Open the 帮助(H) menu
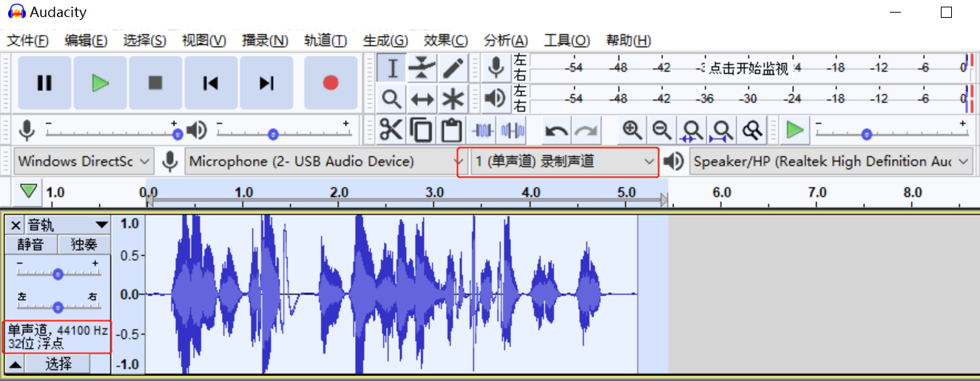The height and width of the screenshot is (381, 980). (629, 40)
